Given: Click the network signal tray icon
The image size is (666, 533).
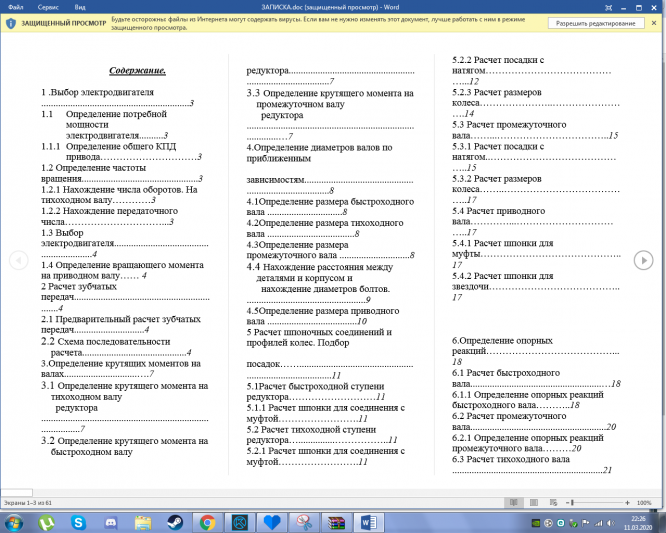Looking at the screenshot, I should pos(598,523).
